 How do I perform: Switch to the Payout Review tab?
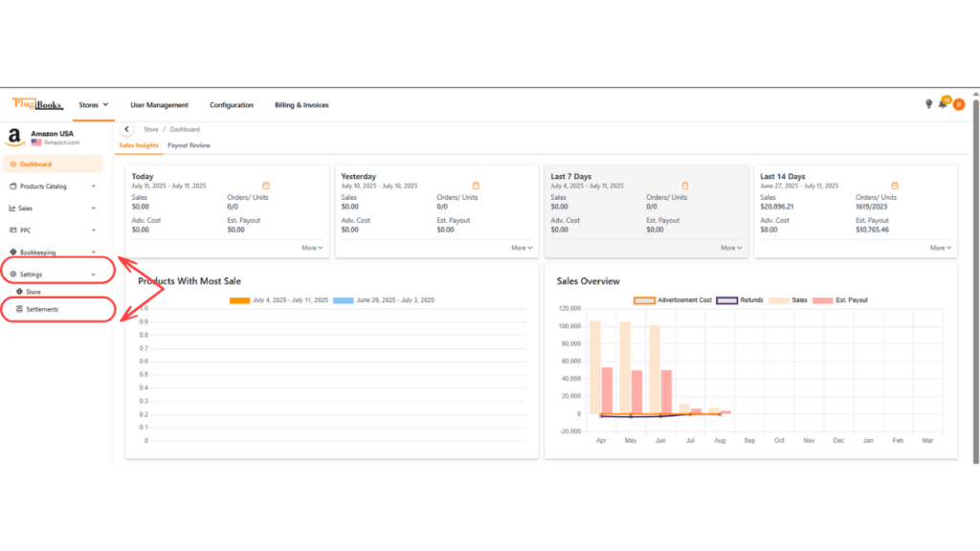[x=189, y=145]
